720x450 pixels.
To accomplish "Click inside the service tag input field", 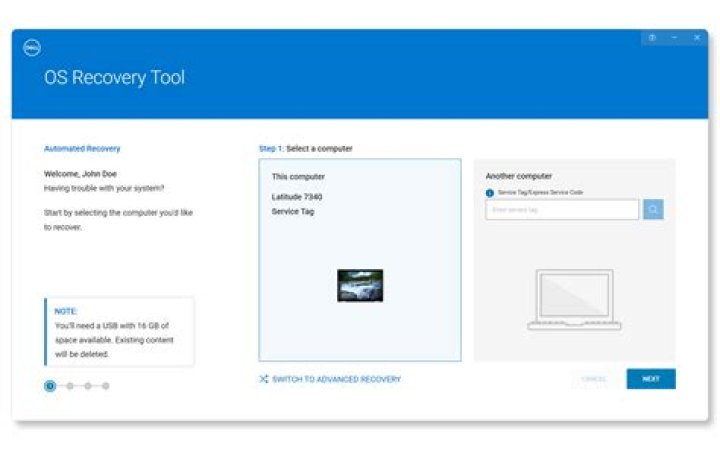I will coord(562,210).
